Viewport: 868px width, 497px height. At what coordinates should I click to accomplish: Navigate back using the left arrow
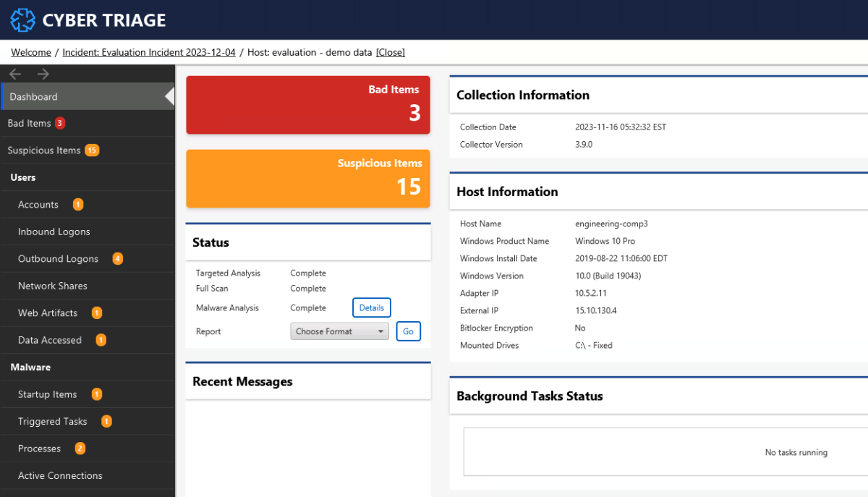(x=14, y=73)
